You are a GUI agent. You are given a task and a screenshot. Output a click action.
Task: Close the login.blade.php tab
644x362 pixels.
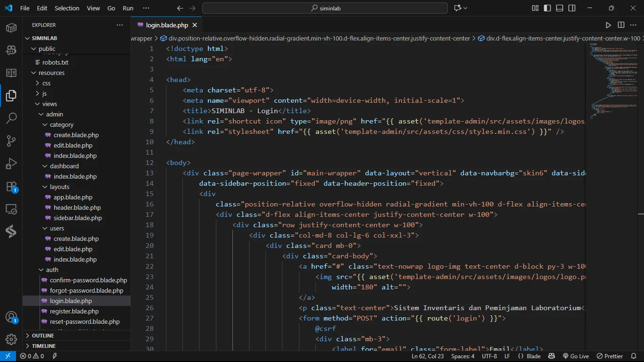coord(195,25)
